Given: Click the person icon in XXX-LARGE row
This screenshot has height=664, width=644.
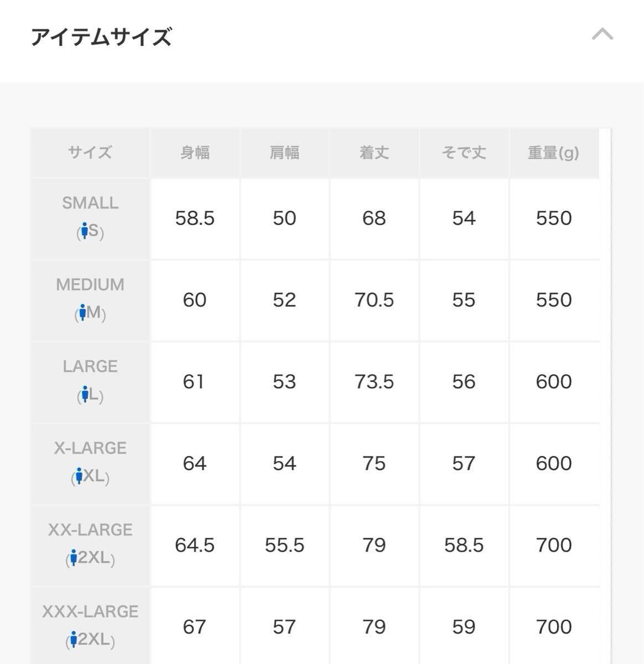Looking at the screenshot, I should 73,640.
